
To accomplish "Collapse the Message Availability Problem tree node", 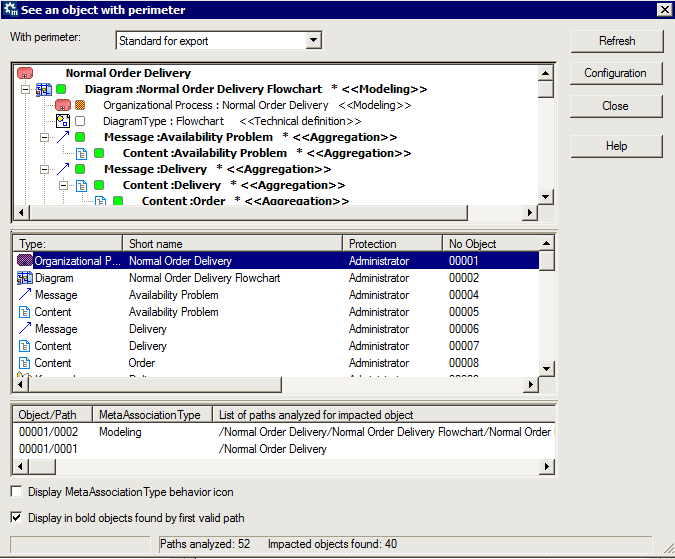I will tap(45, 137).
